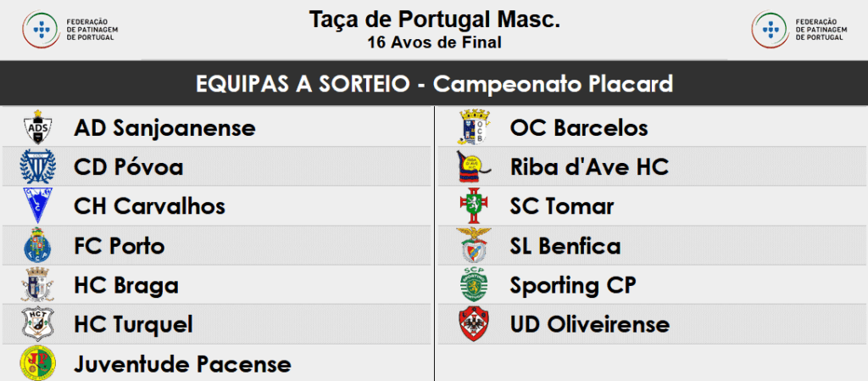Select the SL Benfica eagle crest
The height and width of the screenshot is (381, 868).
click(x=473, y=246)
